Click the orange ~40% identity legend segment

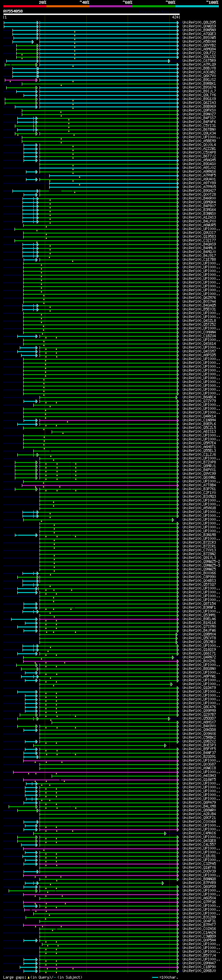pos(68,7)
